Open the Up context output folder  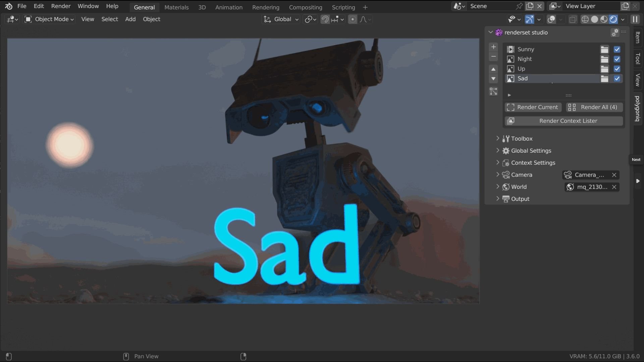(x=604, y=69)
